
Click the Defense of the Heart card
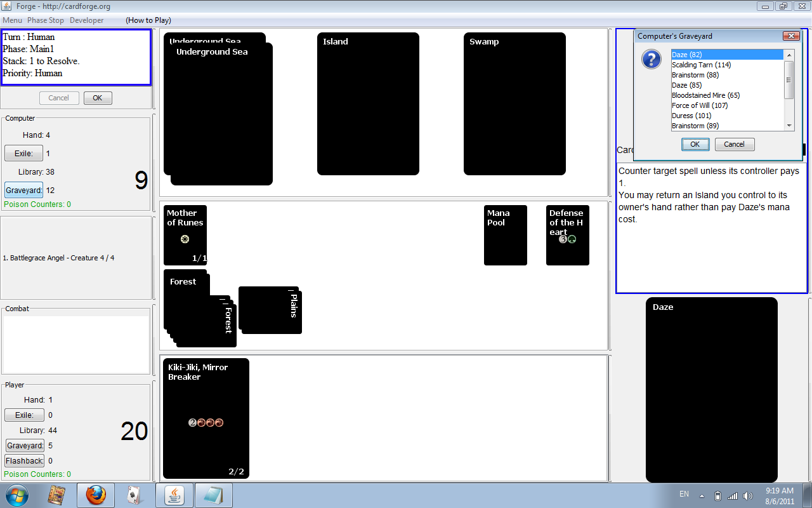coord(567,235)
